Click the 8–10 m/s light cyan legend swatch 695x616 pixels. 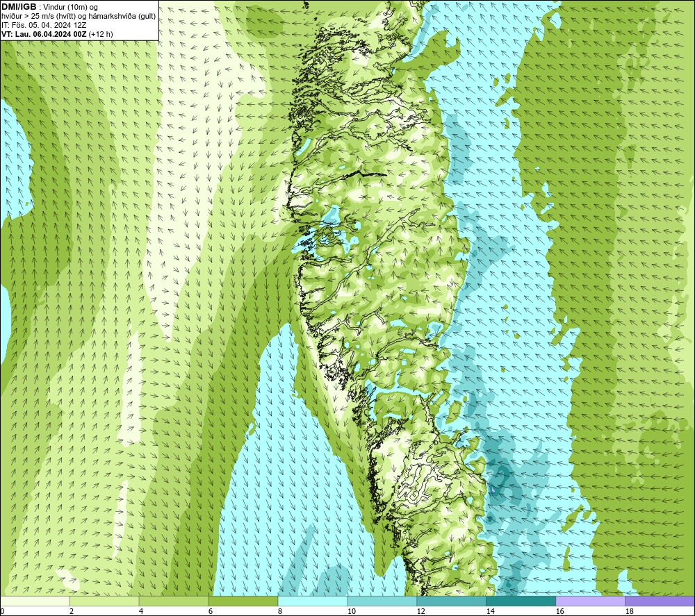tap(313, 601)
